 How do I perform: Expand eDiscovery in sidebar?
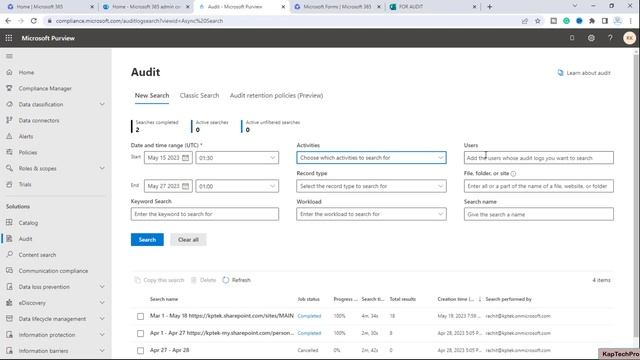click(x=102, y=302)
